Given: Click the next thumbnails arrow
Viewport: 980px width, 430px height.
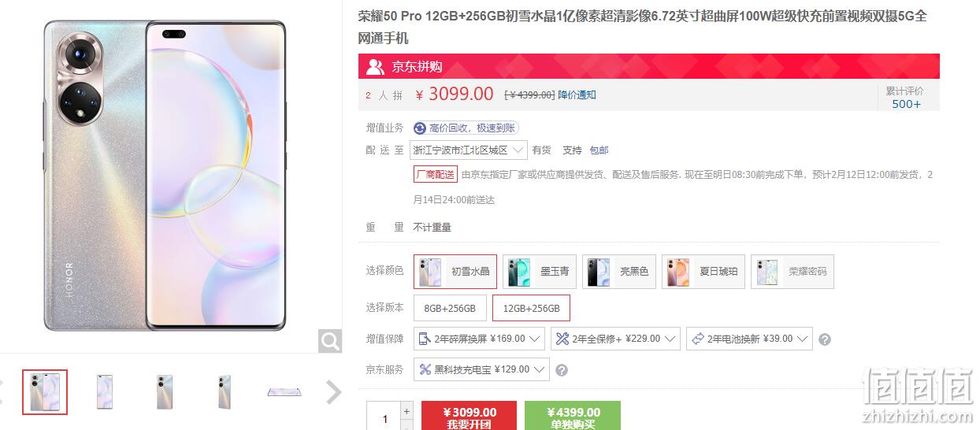Looking at the screenshot, I should point(334,392).
